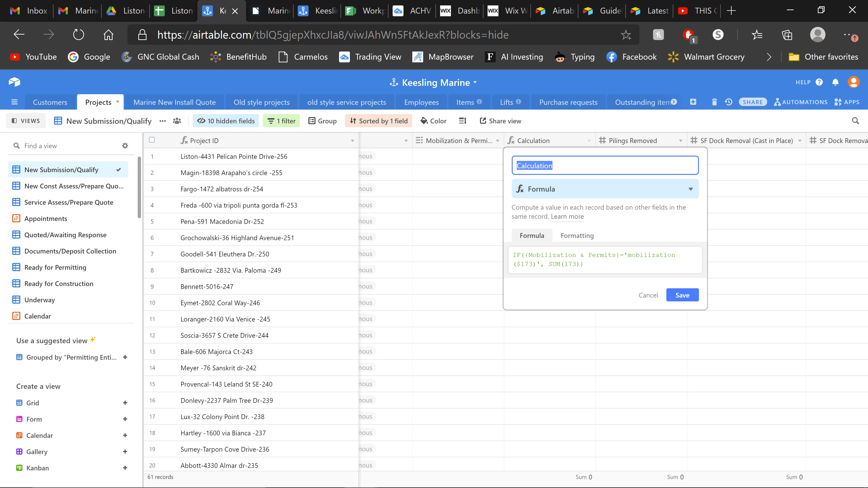Expand SF Dock Removal (Cast in Place) menu

point(800,141)
